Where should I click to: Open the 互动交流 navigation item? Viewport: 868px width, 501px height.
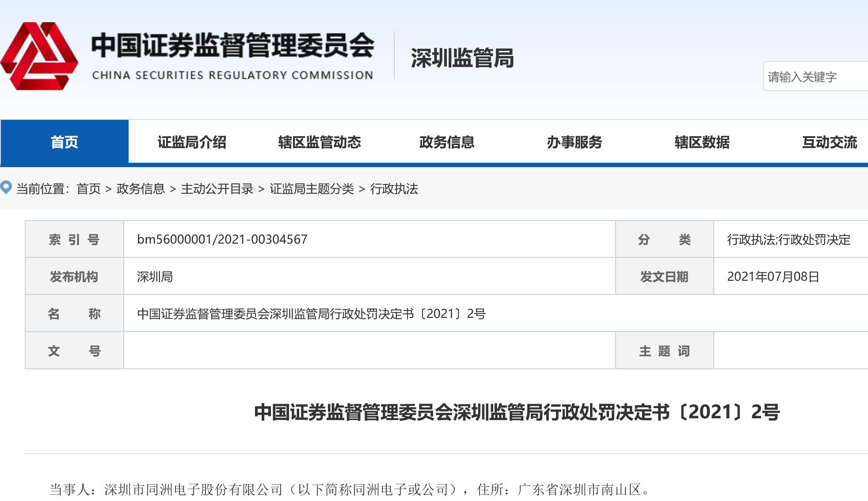(829, 142)
